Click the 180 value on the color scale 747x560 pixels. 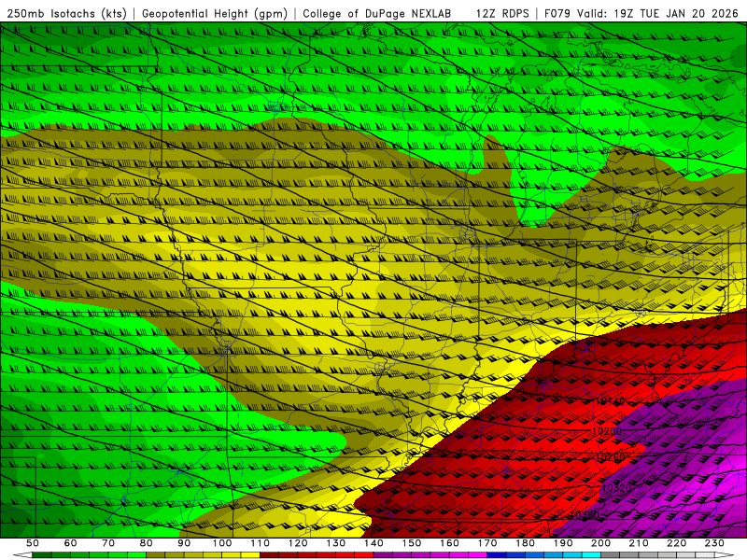(x=525, y=543)
